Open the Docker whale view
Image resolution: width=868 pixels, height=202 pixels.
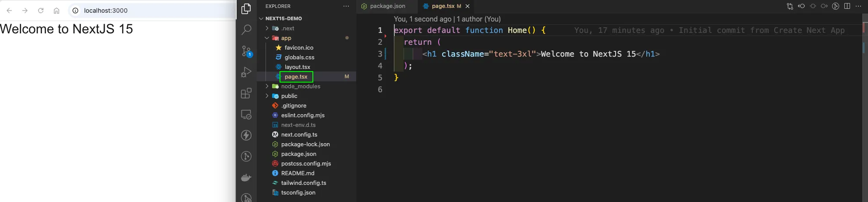point(246,177)
